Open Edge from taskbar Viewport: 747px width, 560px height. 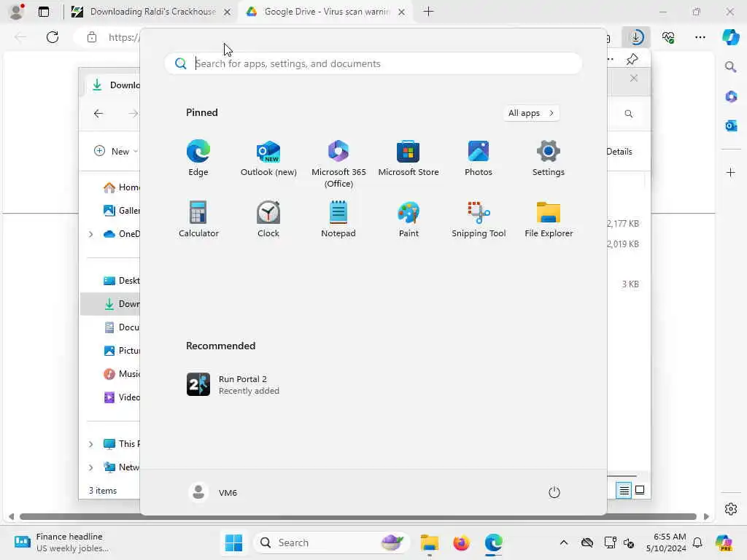tap(493, 542)
